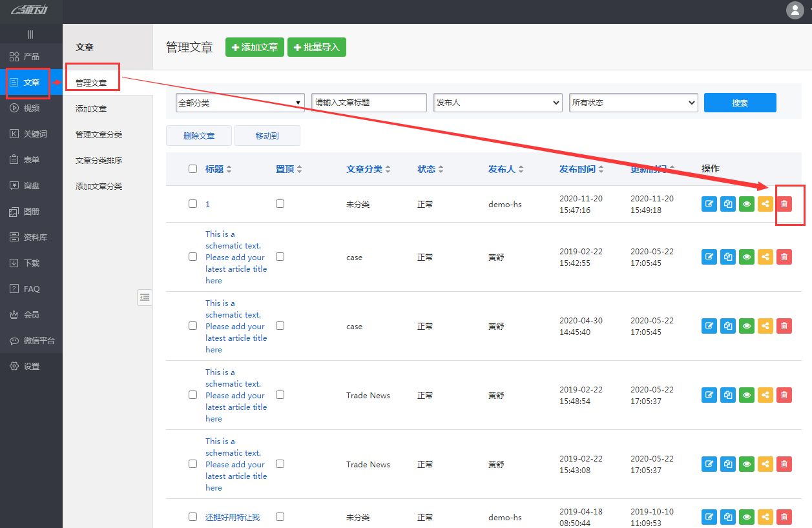Open the 产品 section in the sidebar

point(29,56)
